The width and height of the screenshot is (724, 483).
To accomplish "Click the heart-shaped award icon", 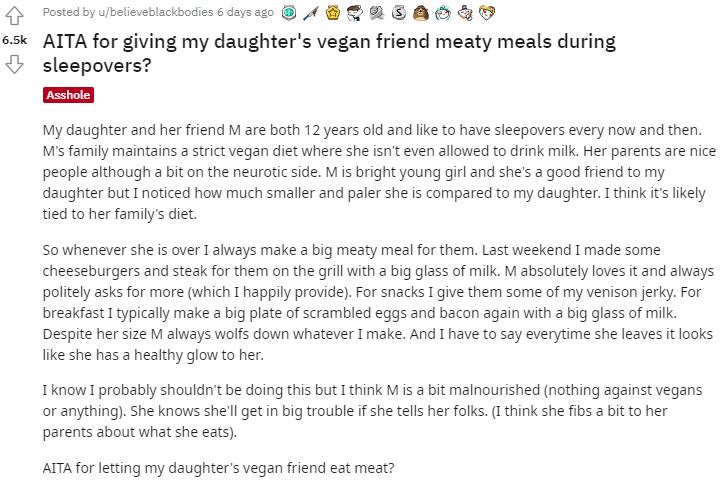I will [487, 13].
